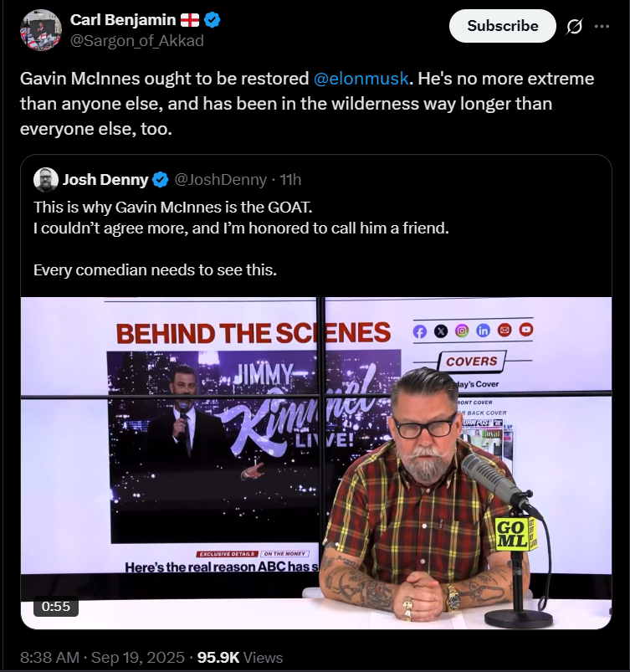Click the Instagram icon in the video
The image size is (630, 672).
462,331
